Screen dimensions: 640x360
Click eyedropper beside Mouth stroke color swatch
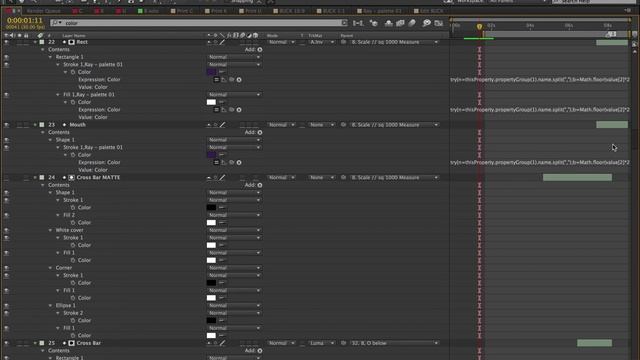pos(222,155)
